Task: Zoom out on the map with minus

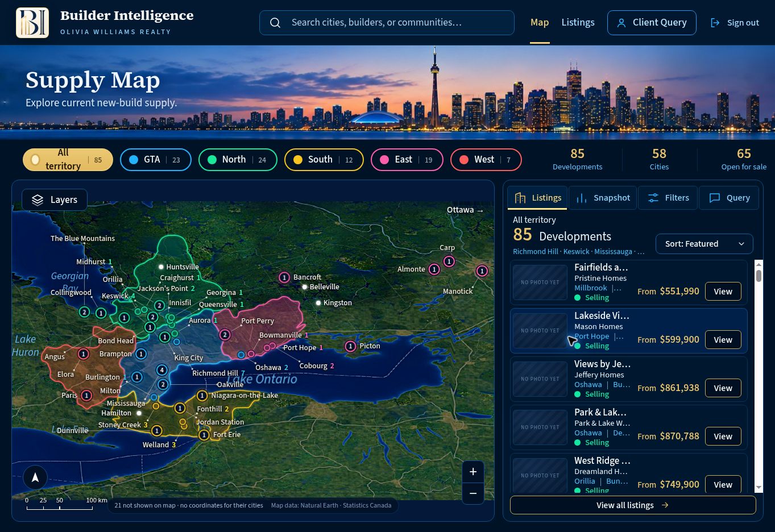Action: [473, 493]
